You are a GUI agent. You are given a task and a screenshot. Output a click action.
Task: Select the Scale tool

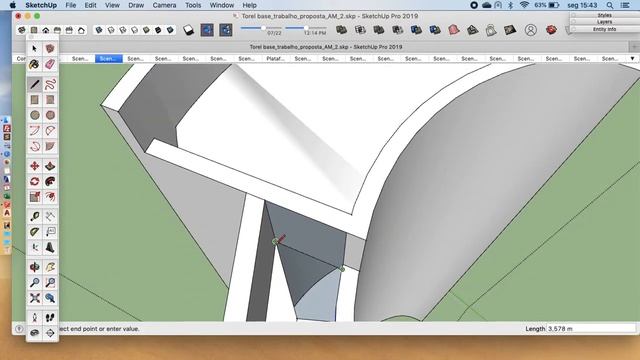[x=35, y=197]
